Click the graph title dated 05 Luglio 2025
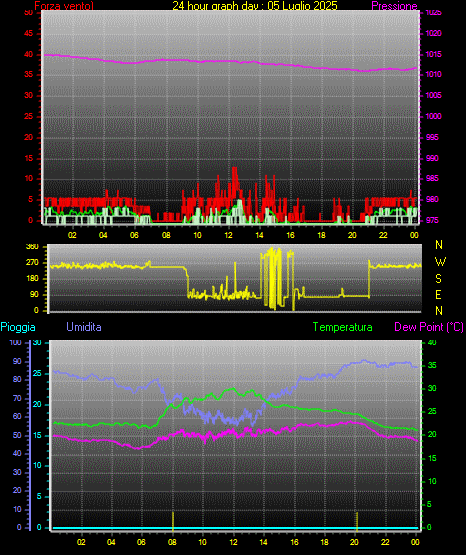The width and height of the screenshot is (466, 555). [255, 6]
